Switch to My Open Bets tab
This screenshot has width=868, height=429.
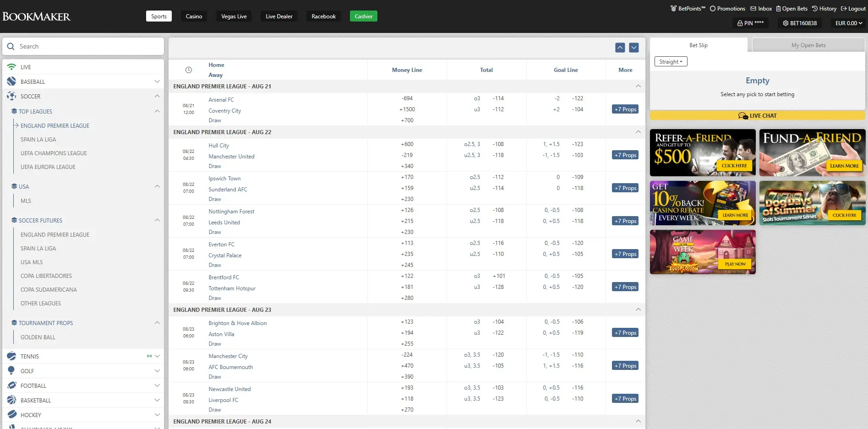click(808, 45)
